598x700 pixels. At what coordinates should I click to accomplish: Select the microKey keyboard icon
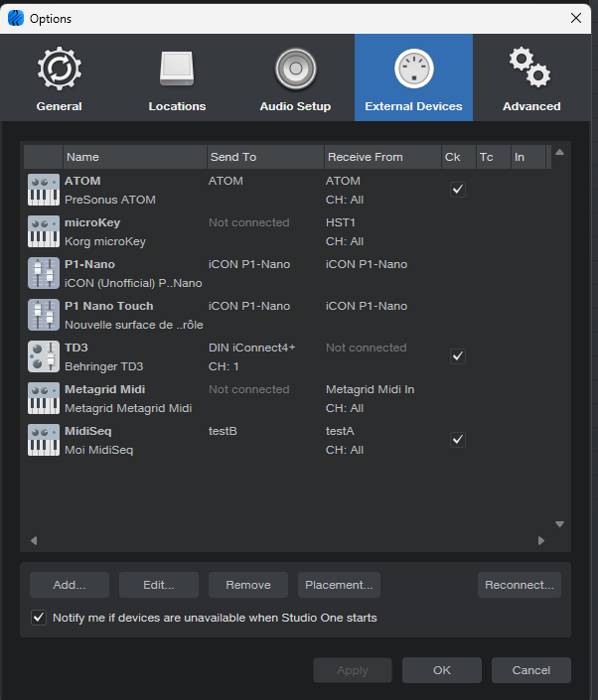tap(44, 231)
